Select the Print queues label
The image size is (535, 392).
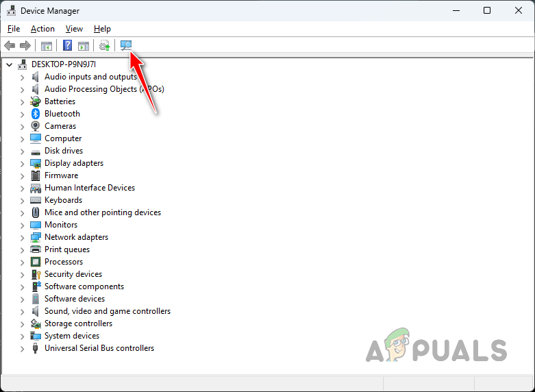(x=67, y=249)
